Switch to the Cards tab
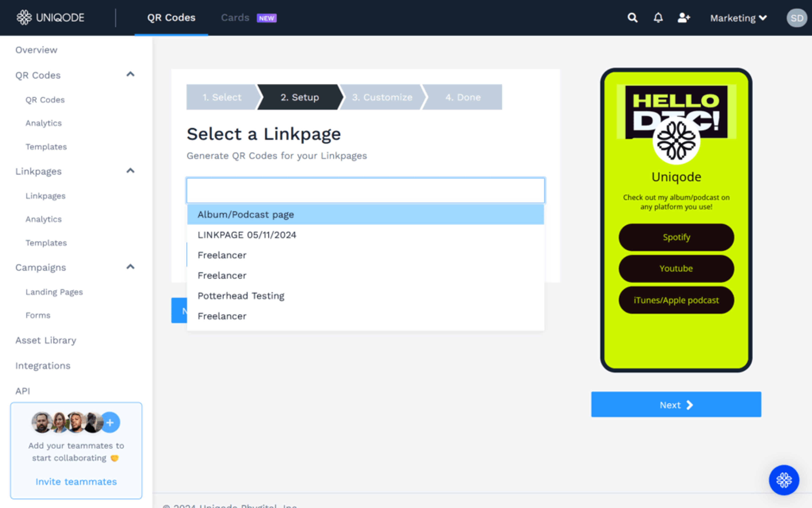 coord(235,18)
